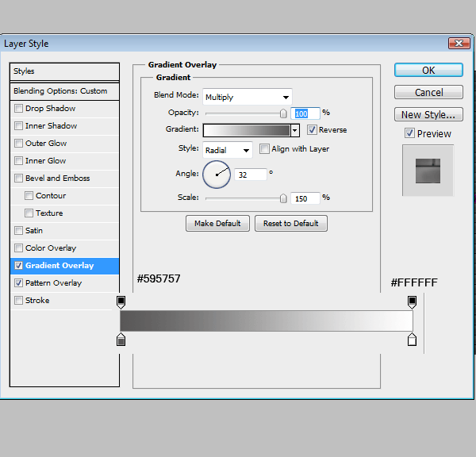This screenshot has width=476, height=457.
Task: Tick the Inner Glow checkbox
Action: click(x=18, y=160)
